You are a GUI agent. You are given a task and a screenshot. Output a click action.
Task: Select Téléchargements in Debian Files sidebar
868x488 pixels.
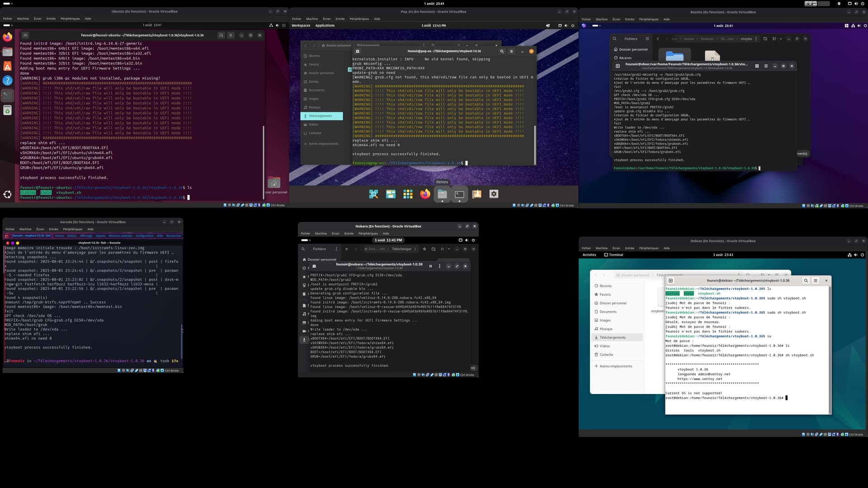coord(613,338)
